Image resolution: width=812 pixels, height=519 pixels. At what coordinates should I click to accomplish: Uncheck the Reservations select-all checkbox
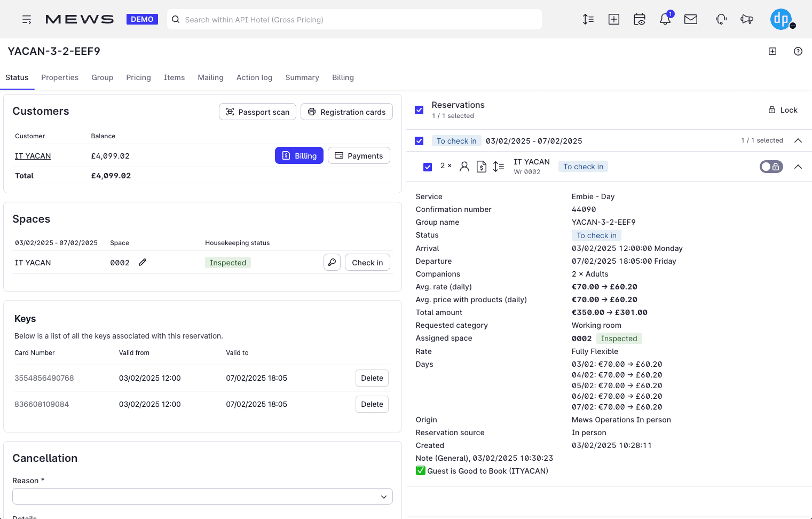point(419,110)
